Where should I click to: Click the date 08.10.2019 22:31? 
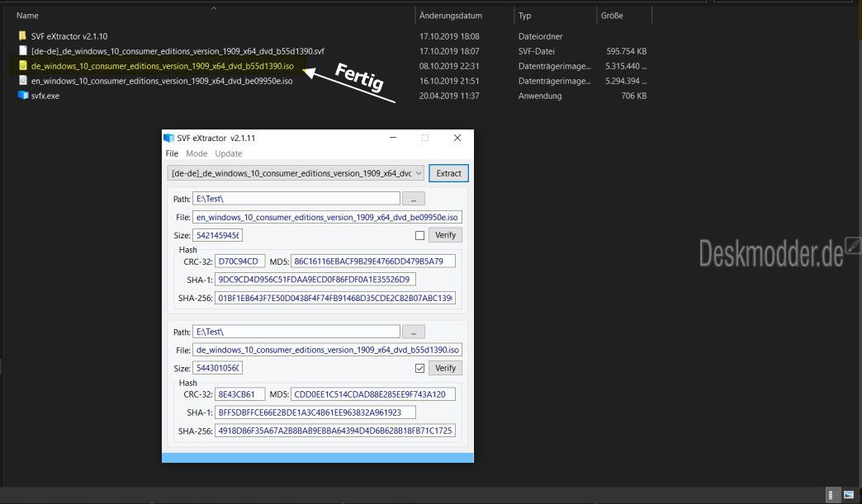[449, 66]
